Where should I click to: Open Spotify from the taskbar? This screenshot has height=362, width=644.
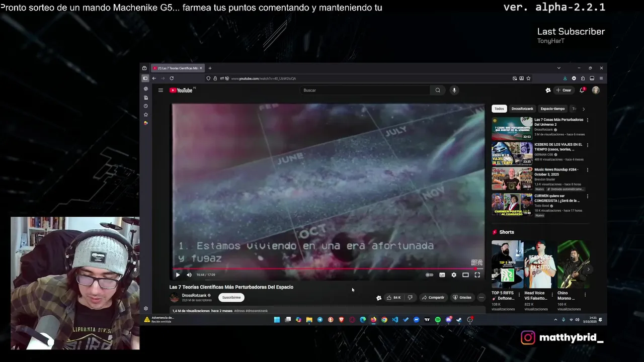coord(438,320)
